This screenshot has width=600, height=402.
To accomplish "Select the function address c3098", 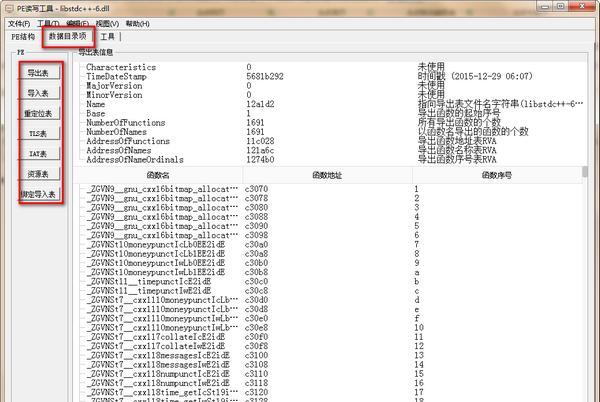I will click(x=256, y=235).
